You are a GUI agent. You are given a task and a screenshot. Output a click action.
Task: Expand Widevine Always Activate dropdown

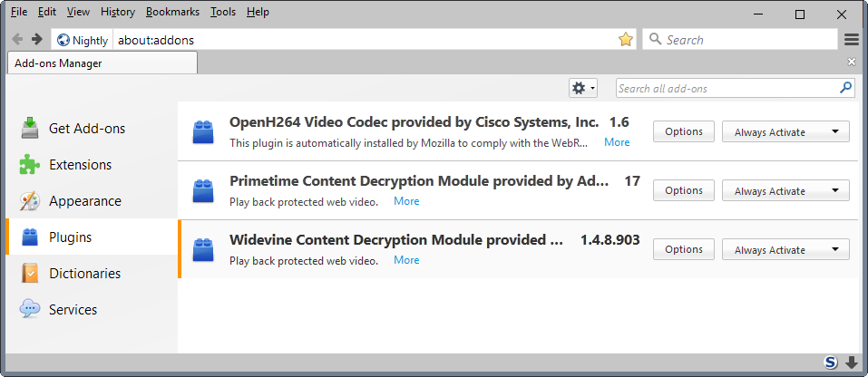pyautogui.click(x=785, y=250)
